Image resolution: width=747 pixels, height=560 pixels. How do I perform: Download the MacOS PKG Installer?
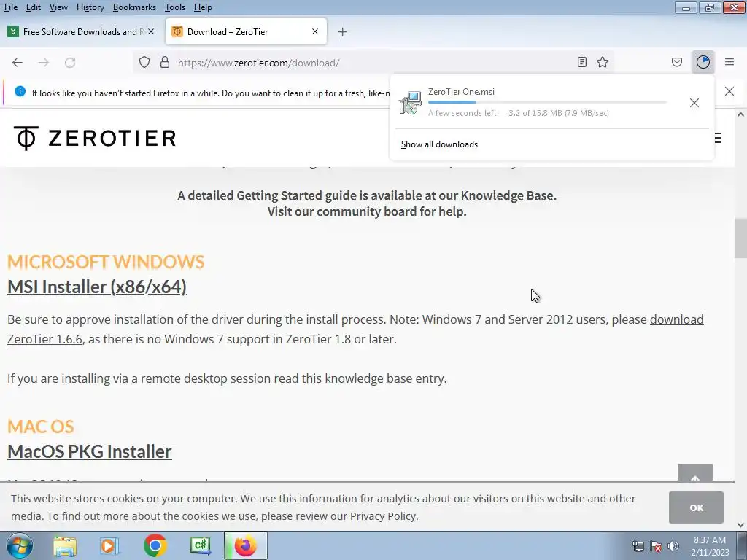click(90, 451)
